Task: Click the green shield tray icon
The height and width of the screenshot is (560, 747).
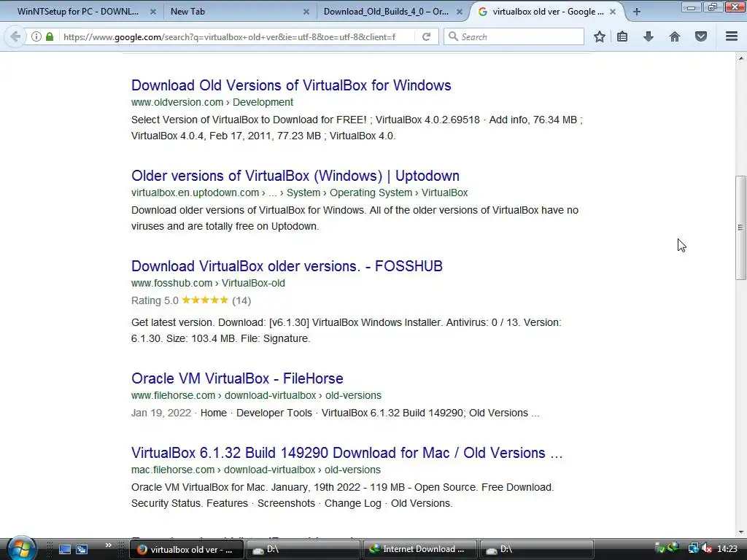Action: point(659,548)
